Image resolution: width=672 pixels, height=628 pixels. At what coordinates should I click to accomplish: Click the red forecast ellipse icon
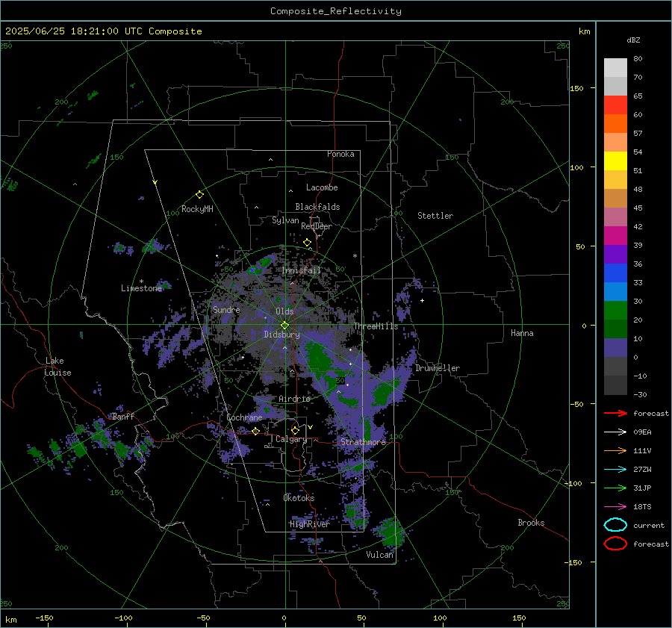[x=615, y=544]
